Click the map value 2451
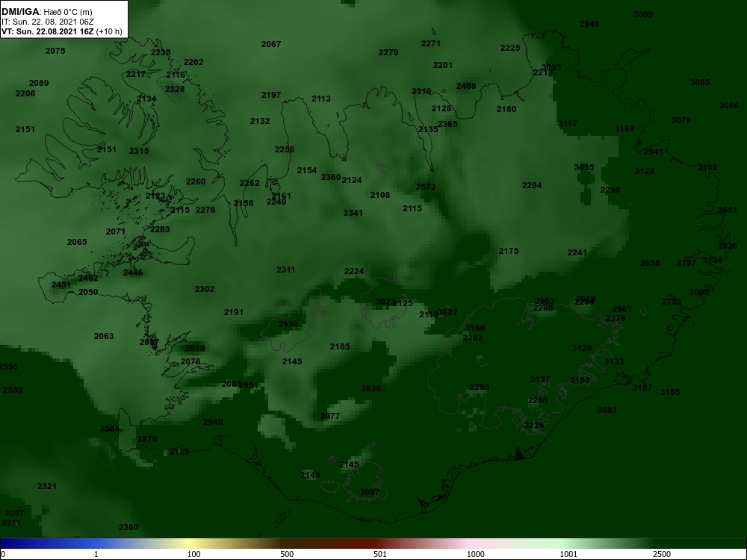747x560 pixels. pyautogui.click(x=61, y=284)
